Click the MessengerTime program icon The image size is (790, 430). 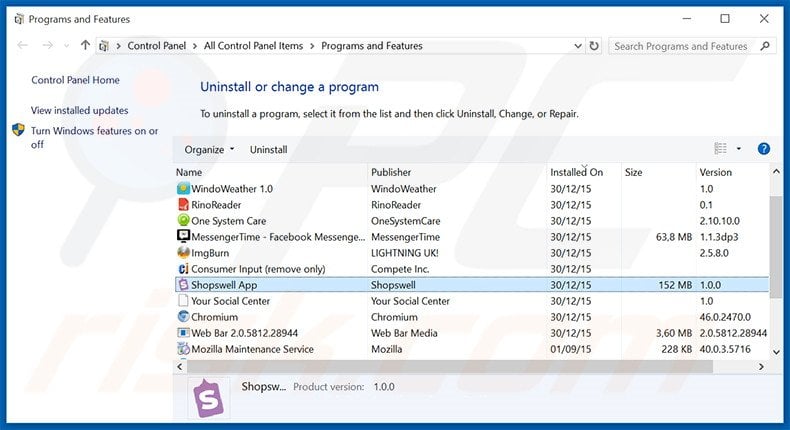pos(183,236)
